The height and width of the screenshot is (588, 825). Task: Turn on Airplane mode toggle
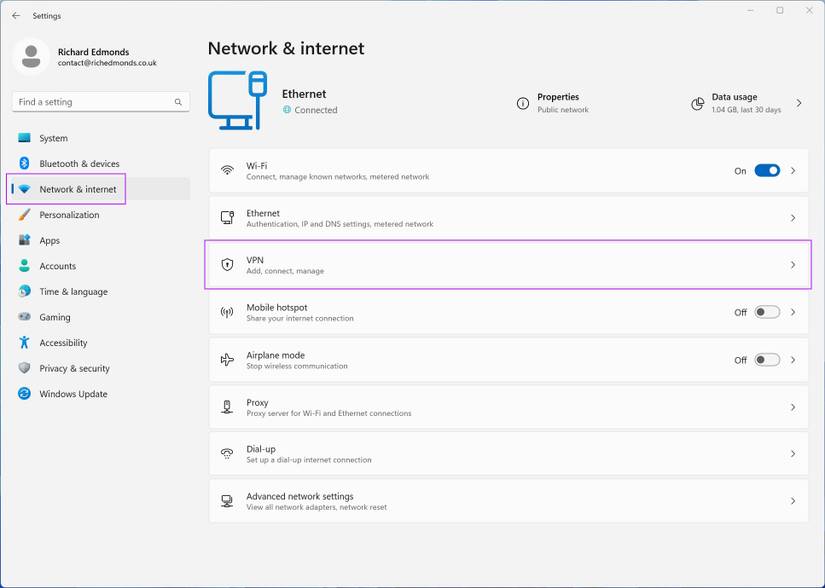click(766, 359)
